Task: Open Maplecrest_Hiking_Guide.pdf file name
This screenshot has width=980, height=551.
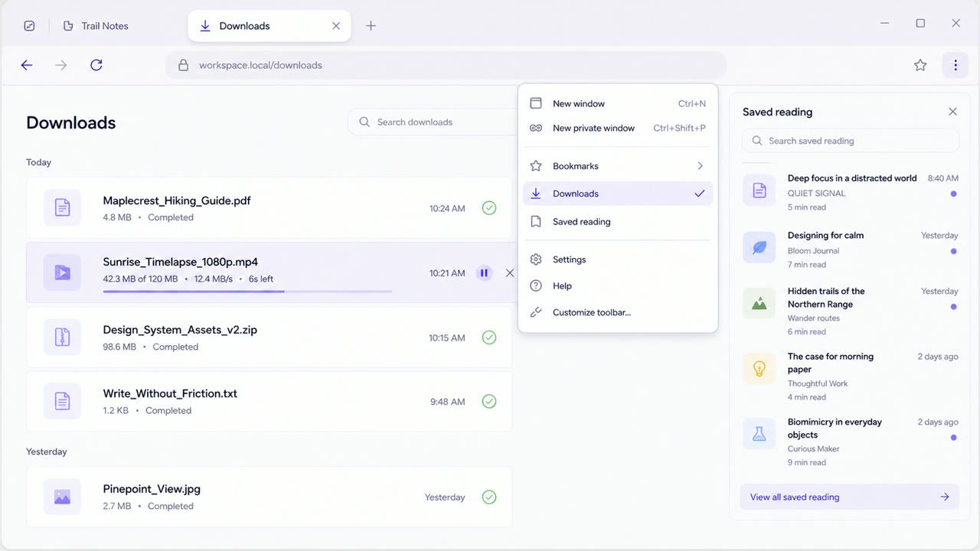Action: [177, 201]
